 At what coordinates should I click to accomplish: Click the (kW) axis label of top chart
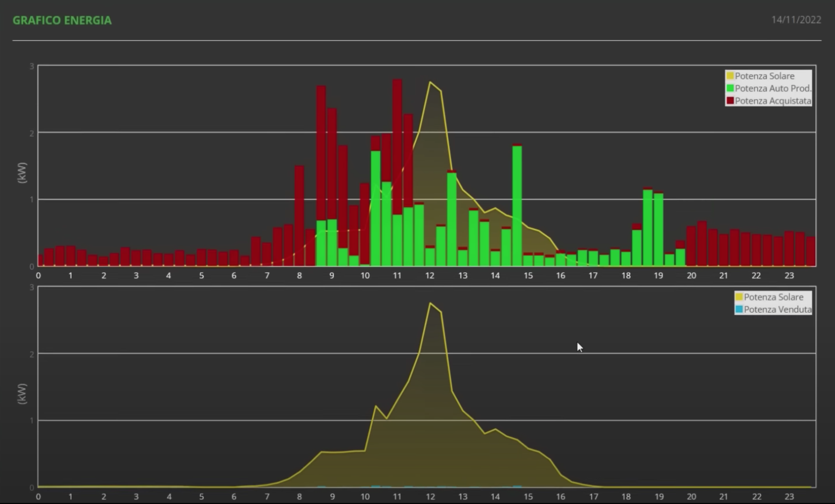(22, 172)
